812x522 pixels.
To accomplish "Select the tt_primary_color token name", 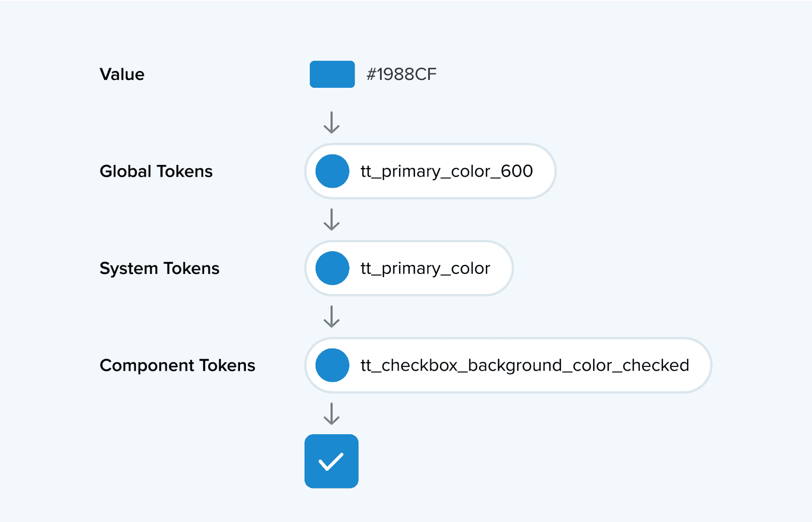I will pyautogui.click(x=425, y=268).
